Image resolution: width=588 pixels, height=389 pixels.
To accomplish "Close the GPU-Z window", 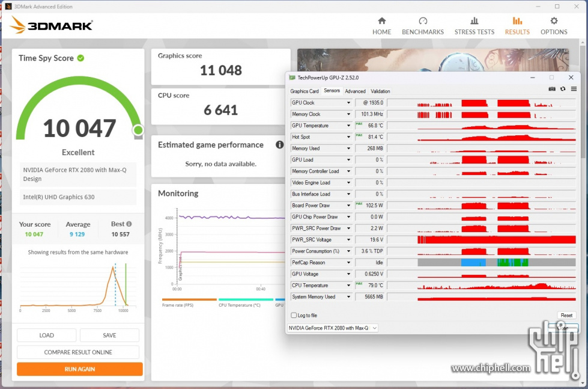I will pos(571,78).
